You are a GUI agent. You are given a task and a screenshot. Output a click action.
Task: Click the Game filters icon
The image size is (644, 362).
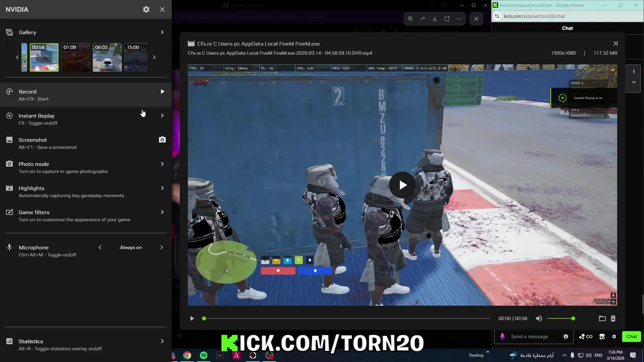click(9, 212)
